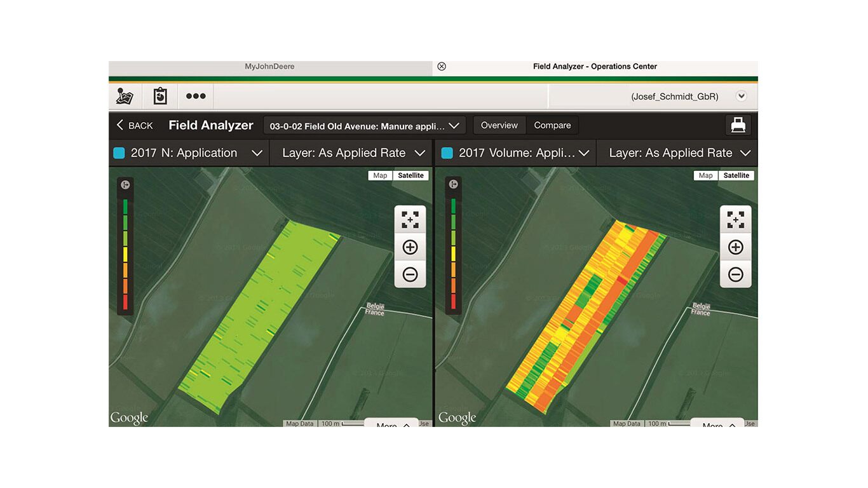Viewport: 868px width, 488px height.
Task: Toggle 2017 Volume: Appli… blue checkbox
Action: [x=447, y=152]
